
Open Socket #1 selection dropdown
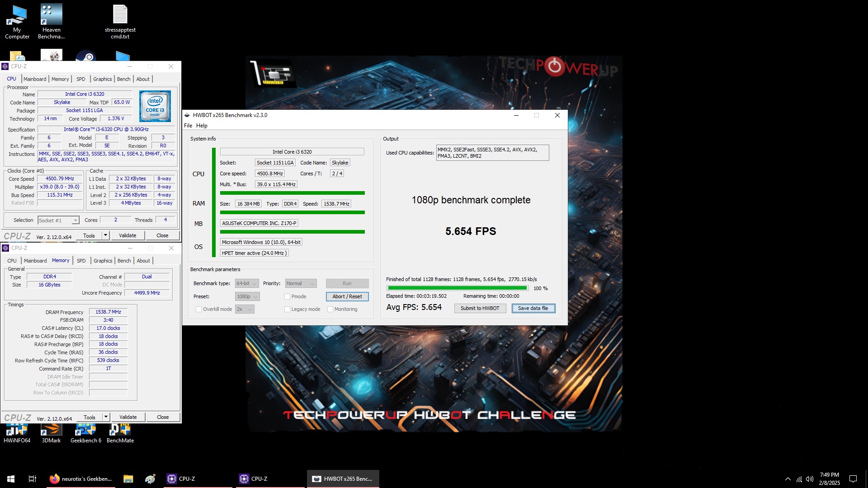(58, 220)
